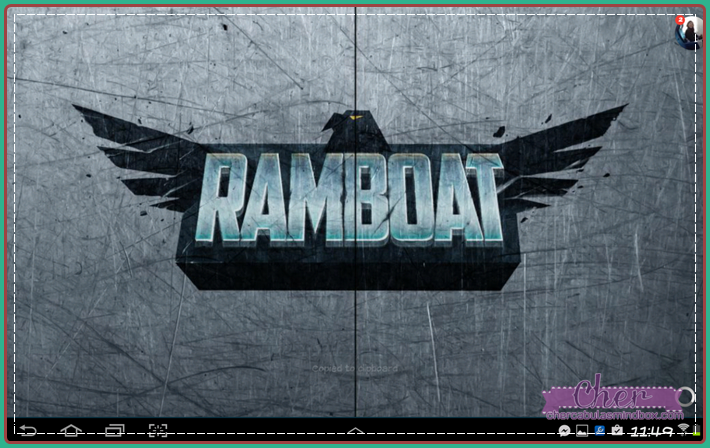Tap the Wi-Fi signal status icon
Image resolution: width=710 pixels, height=448 pixels.
click(x=683, y=429)
